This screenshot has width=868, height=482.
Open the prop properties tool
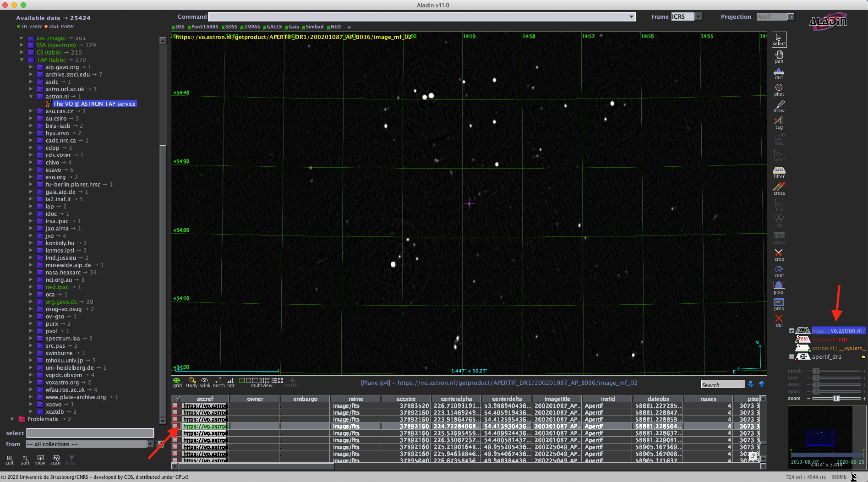[x=779, y=304]
